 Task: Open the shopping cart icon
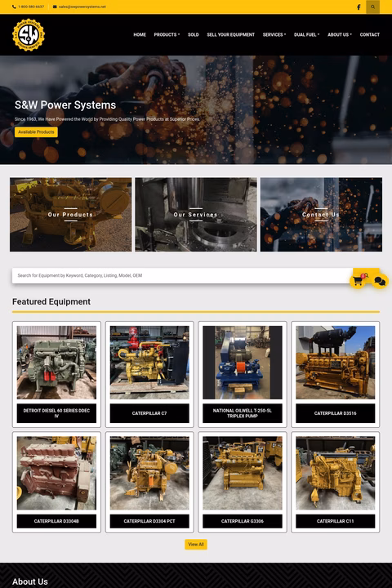(358, 281)
